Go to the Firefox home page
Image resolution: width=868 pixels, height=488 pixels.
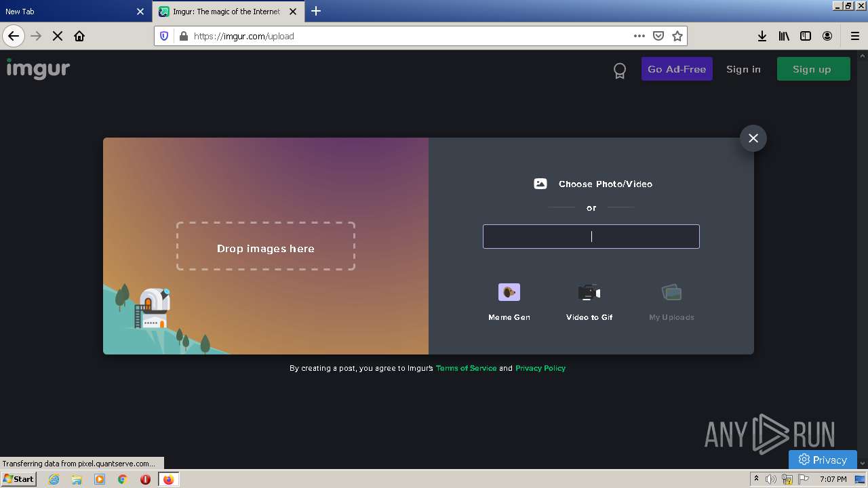(79, 36)
